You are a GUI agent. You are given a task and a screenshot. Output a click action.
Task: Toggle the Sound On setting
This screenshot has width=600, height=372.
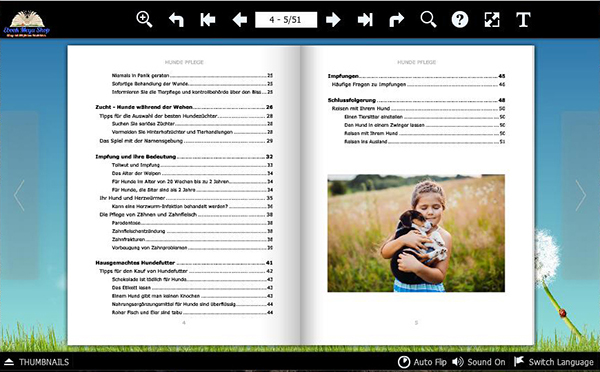click(478, 362)
